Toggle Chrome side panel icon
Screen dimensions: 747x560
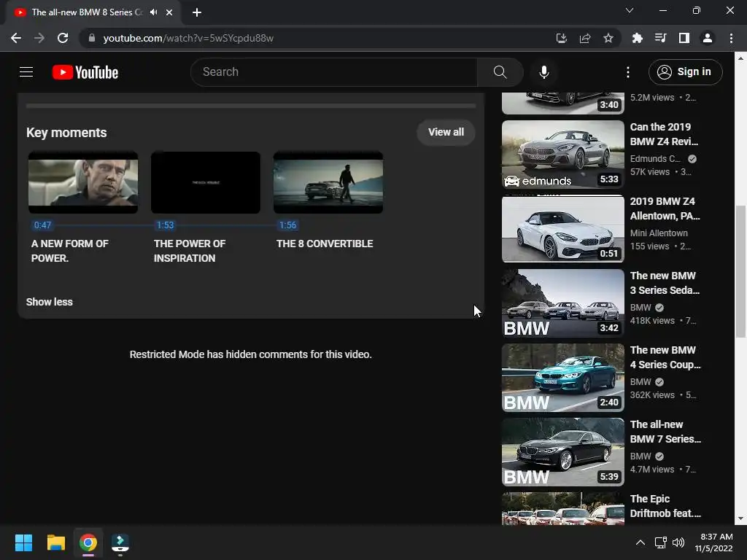(x=684, y=38)
